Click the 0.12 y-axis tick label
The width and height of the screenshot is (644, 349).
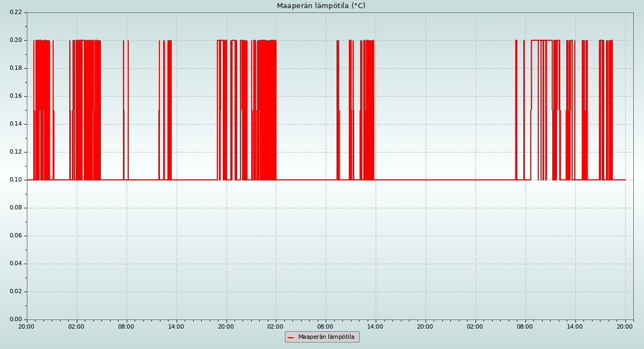pyautogui.click(x=16, y=152)
